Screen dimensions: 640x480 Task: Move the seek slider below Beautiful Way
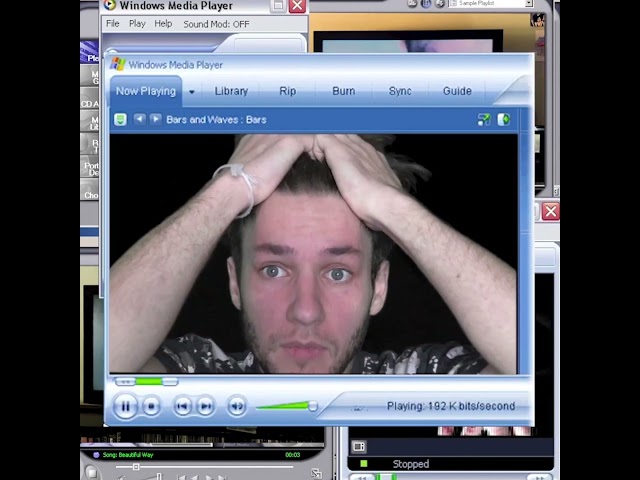tap(136, 467)
